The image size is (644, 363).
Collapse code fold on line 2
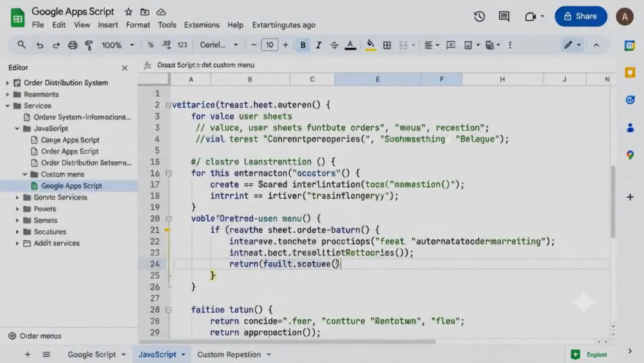coord(168,105)
